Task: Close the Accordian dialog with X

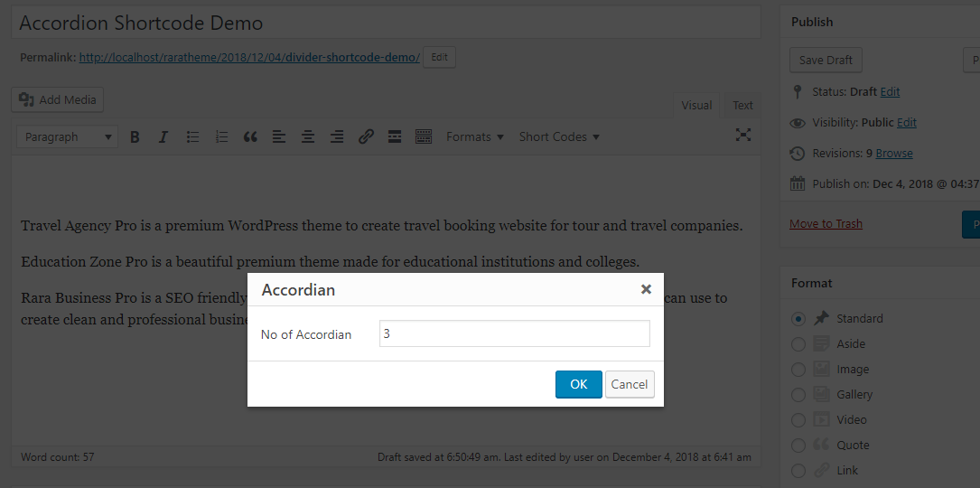Action: (646, 290)
